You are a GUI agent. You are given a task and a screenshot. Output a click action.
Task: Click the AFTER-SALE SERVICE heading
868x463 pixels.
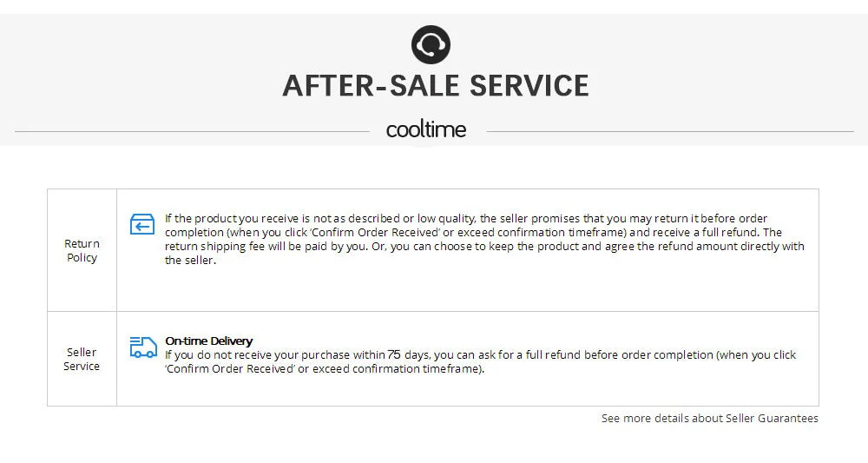pos(435,86)
